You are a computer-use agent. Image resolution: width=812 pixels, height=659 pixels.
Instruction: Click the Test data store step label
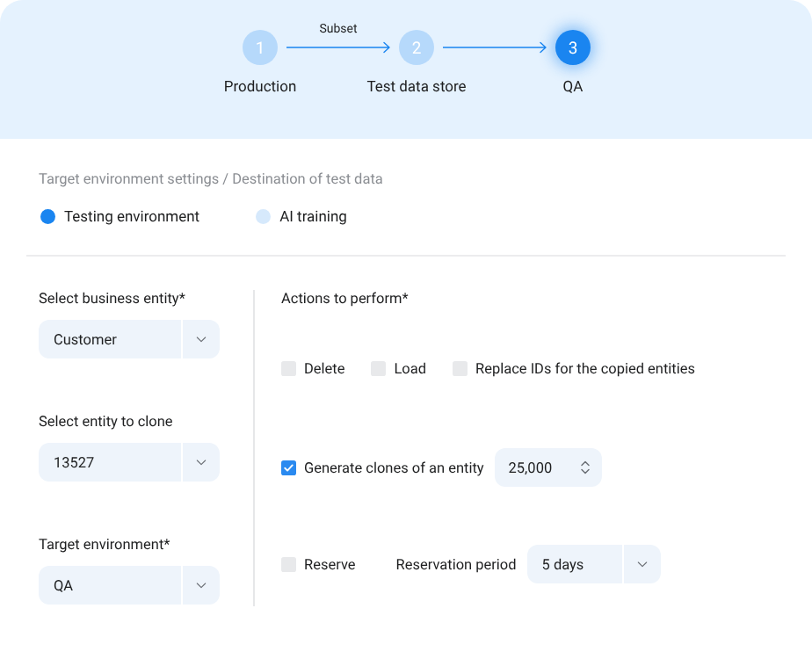click(x=417, y=86)
